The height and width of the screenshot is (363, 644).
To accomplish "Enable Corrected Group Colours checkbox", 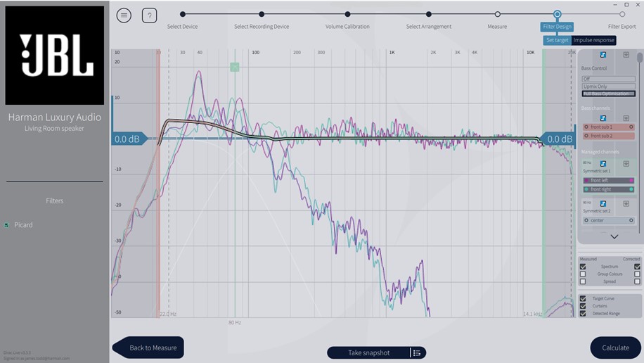I will pyautogui.click(x=637, y=274).
